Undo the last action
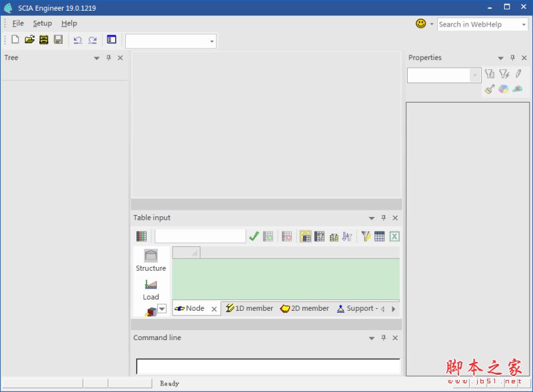The width and height of the screenshot is (533, 392). coord(77,40)
